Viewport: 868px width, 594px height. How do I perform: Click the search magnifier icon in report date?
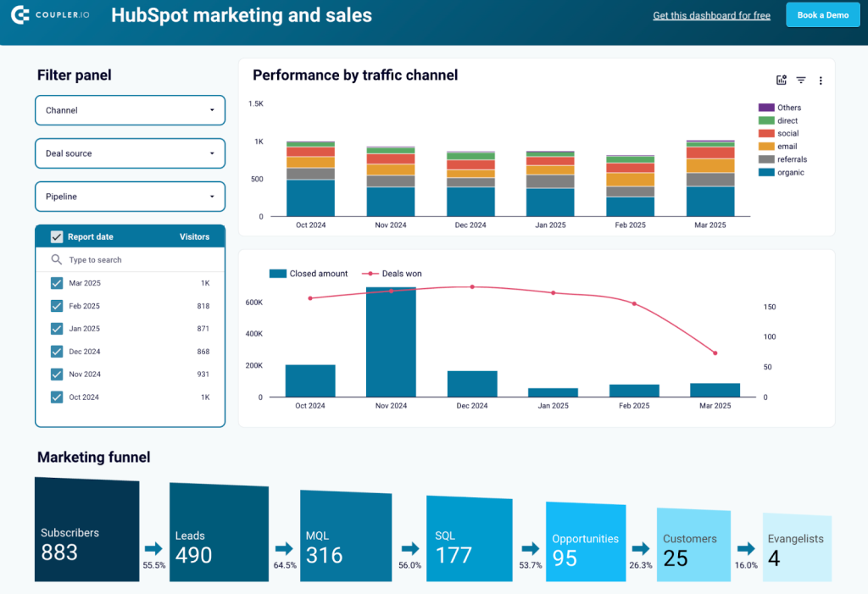click(57, 259)
